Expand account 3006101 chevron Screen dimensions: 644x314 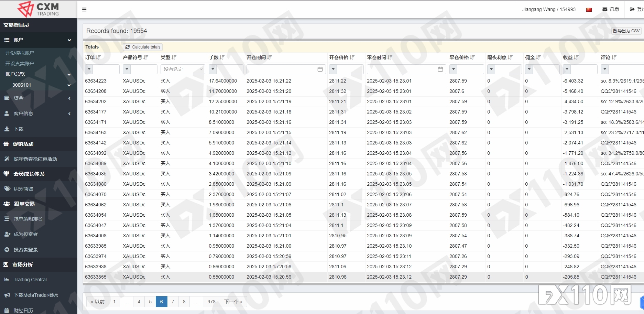click(69, 85)
